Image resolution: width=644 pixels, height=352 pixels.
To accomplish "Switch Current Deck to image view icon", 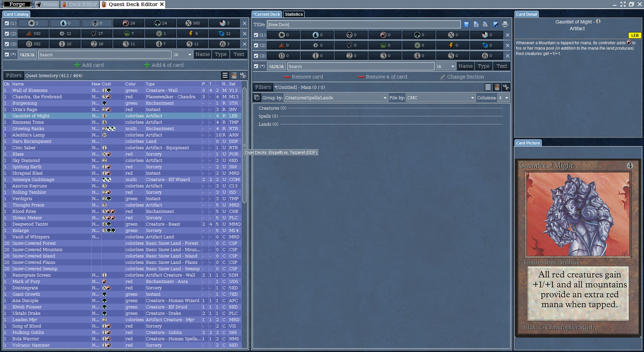I will 497,87.
